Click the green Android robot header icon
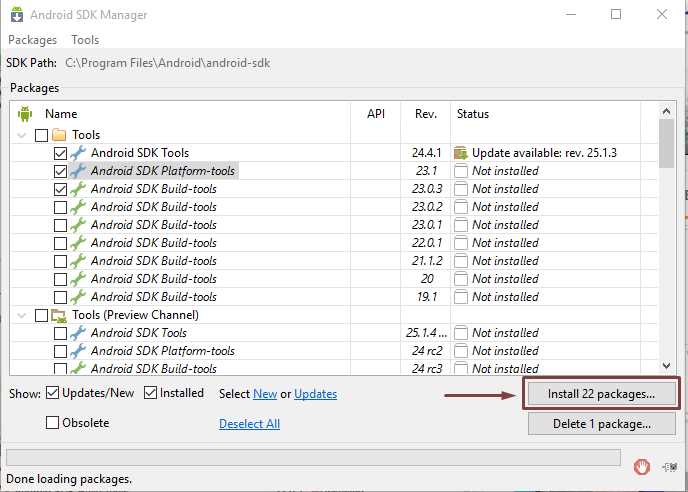The height and width of the screenshot is (492, 688). 25,114
